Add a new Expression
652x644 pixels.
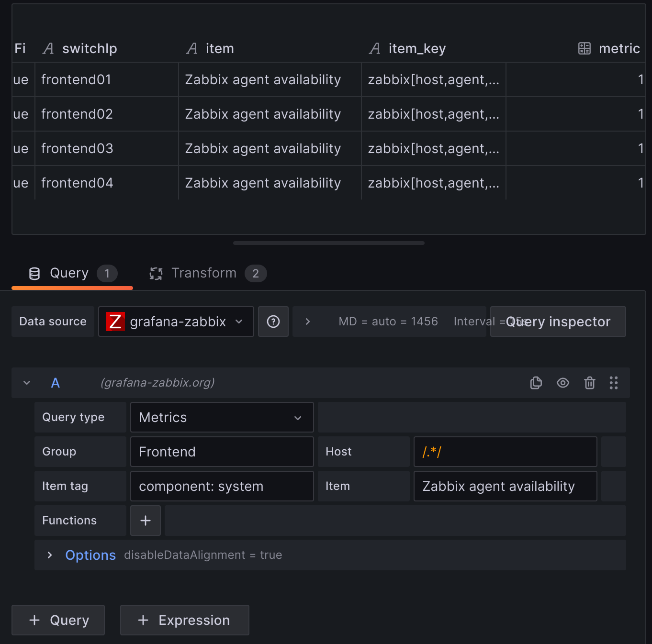coord(185,620)
